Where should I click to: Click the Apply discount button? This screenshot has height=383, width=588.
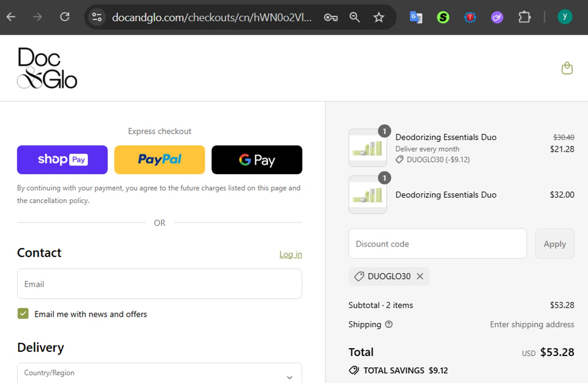[x=555, y=244]
